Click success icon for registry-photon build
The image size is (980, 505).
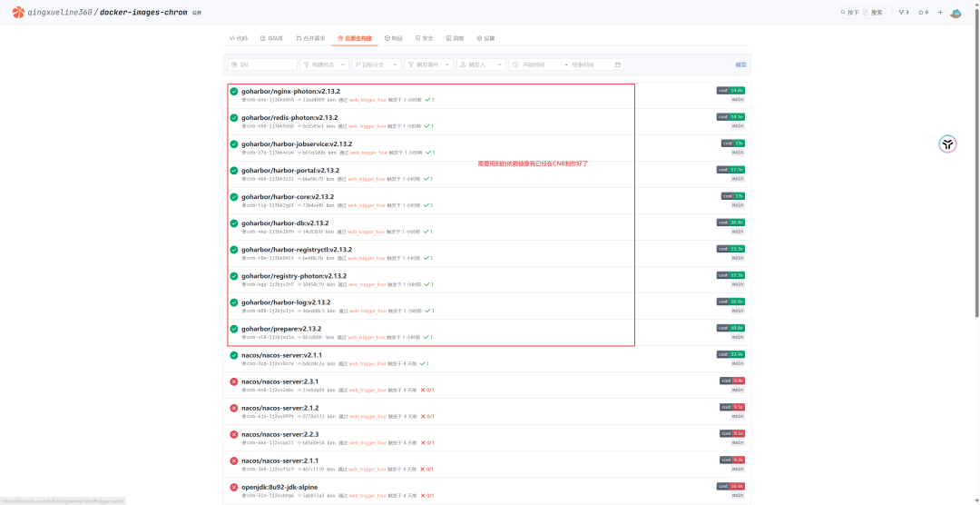(234, 276)
